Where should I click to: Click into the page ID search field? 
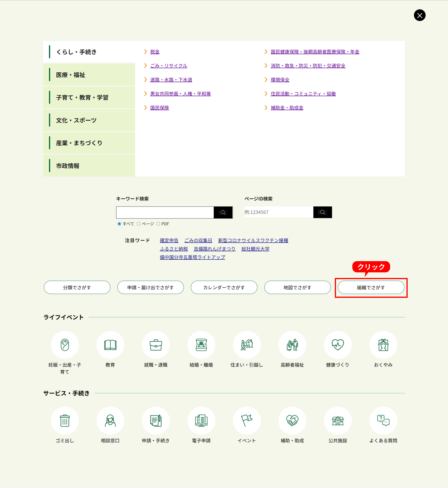tap(279, 212)
